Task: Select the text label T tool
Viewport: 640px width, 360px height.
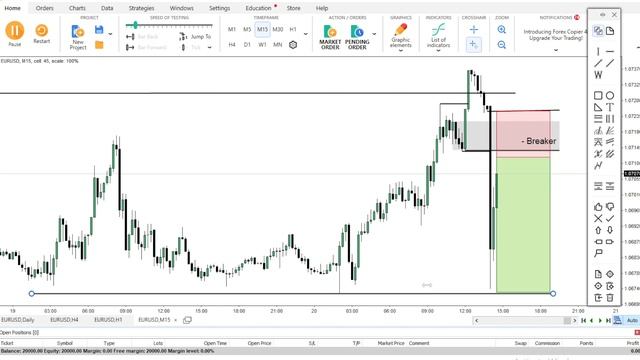Action: (610, 107)
